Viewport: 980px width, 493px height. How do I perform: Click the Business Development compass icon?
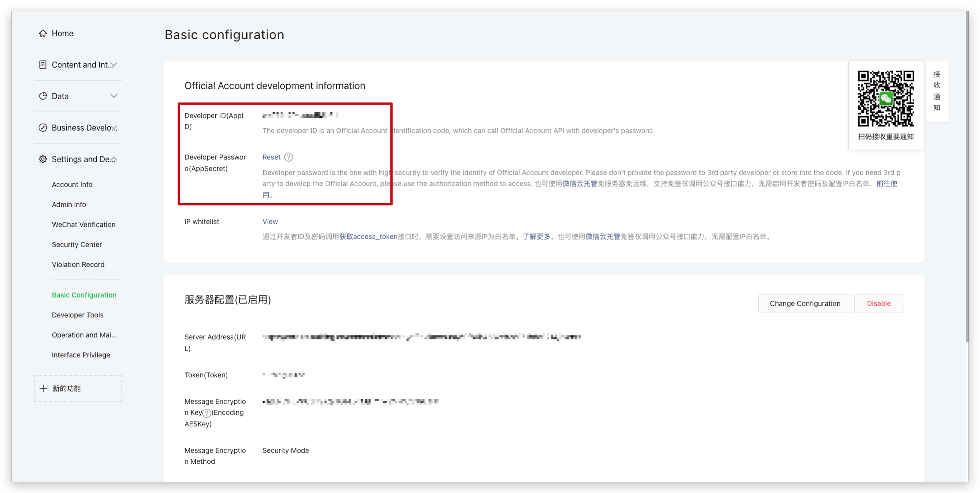tap(43, 128)
